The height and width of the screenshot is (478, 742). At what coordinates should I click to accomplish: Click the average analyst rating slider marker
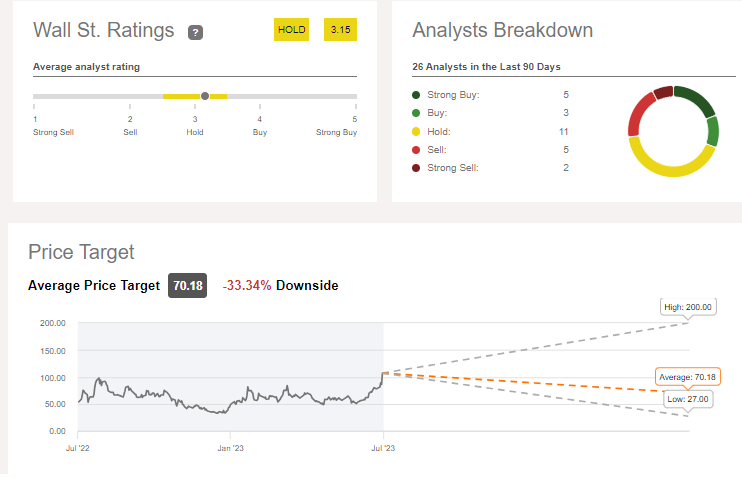205,96
